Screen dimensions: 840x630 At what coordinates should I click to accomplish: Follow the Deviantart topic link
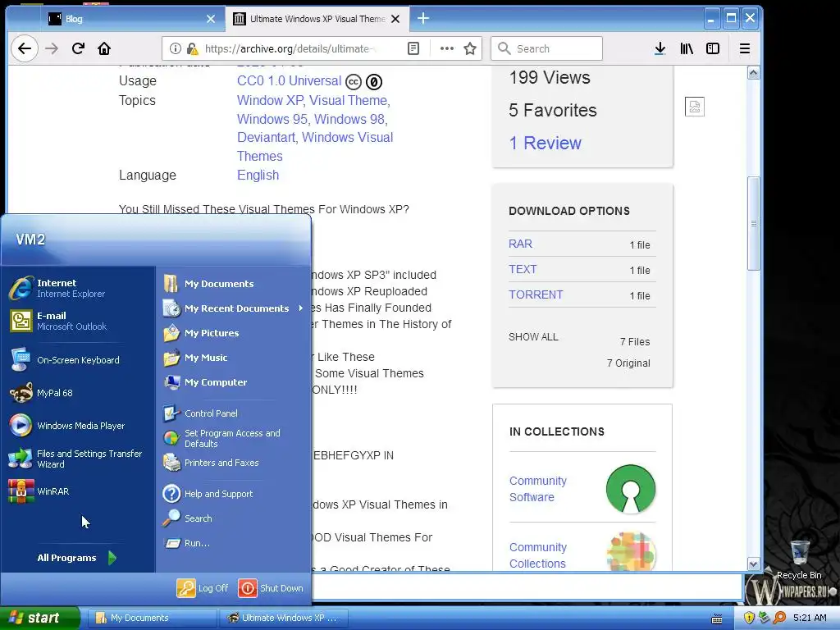tap(266, 137)
